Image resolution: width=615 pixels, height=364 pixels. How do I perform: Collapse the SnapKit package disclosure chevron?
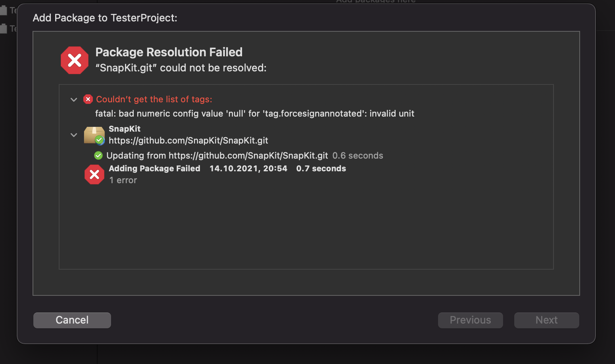74,135
